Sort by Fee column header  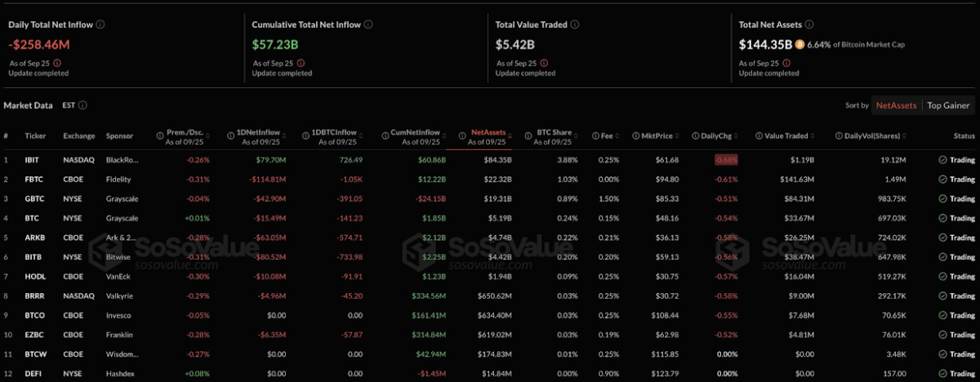(x=607, y=135)
